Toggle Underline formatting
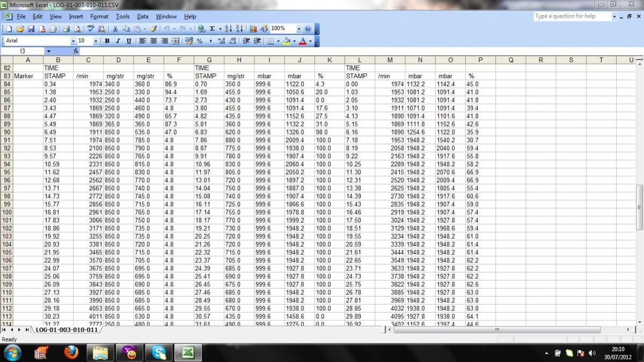The height and width of the screenshot is (362, 644). tap(128, 41)
